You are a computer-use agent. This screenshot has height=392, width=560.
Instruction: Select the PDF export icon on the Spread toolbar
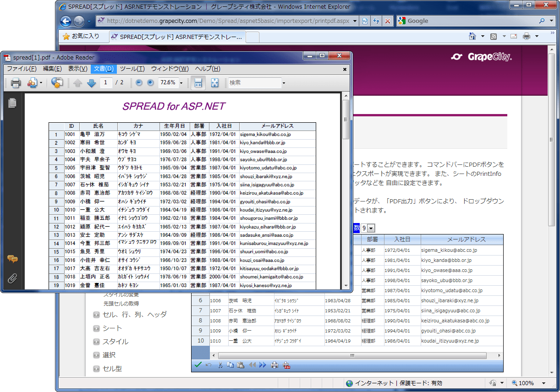[286, 365]
